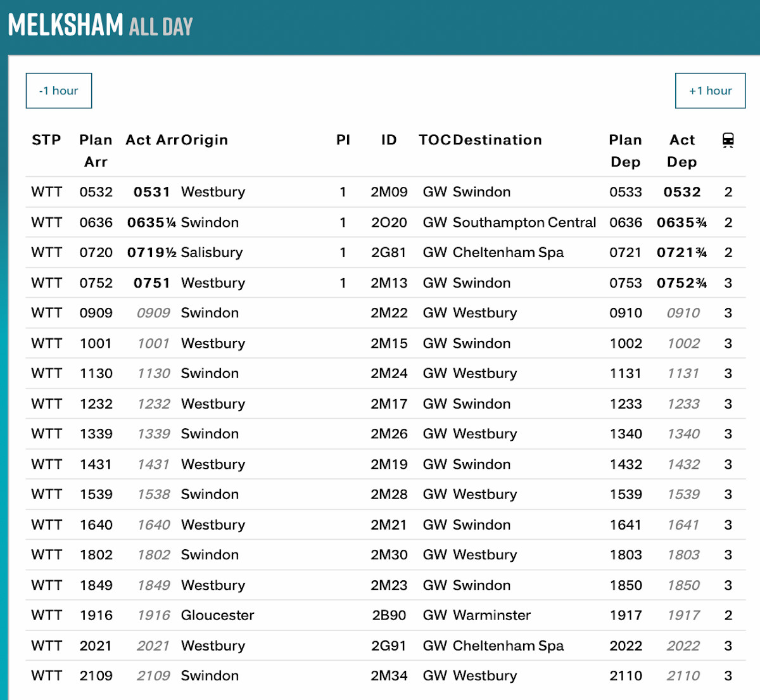Open train ID 2M28 service

coord(389,494)
